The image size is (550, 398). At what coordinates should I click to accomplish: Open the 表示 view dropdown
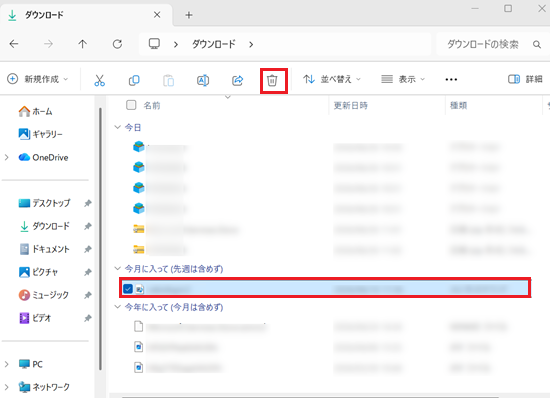point(403,79)
